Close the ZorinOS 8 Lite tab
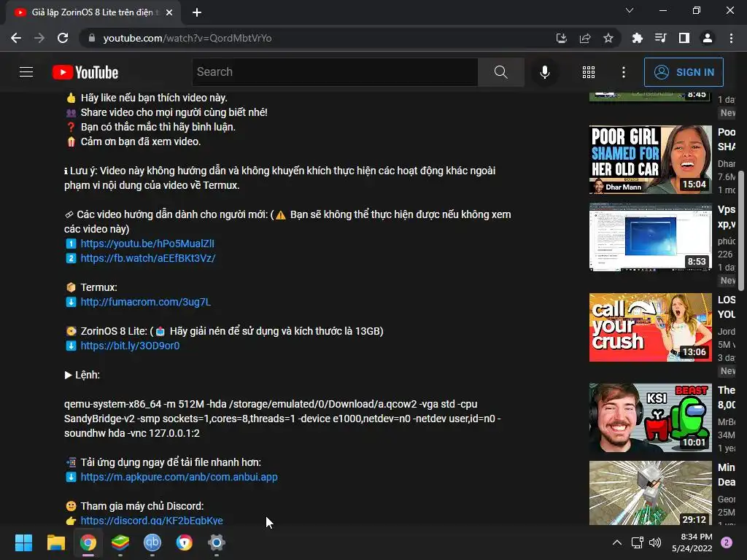 pyautogui.click(x=169, y=12)
